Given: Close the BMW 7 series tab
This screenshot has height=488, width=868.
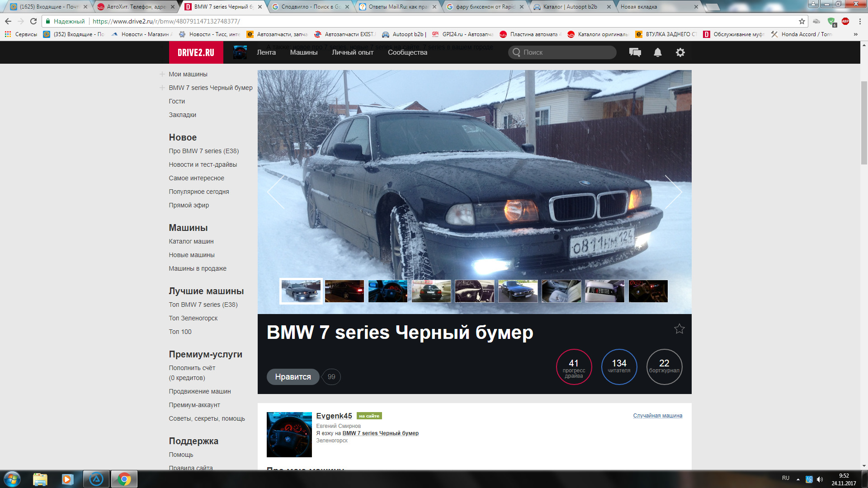Looking at the screenshot, I should (x=260, y=7).
